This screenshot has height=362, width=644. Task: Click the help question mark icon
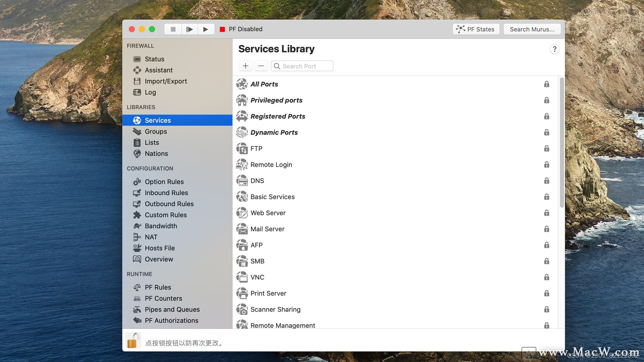tap(554, 49)
